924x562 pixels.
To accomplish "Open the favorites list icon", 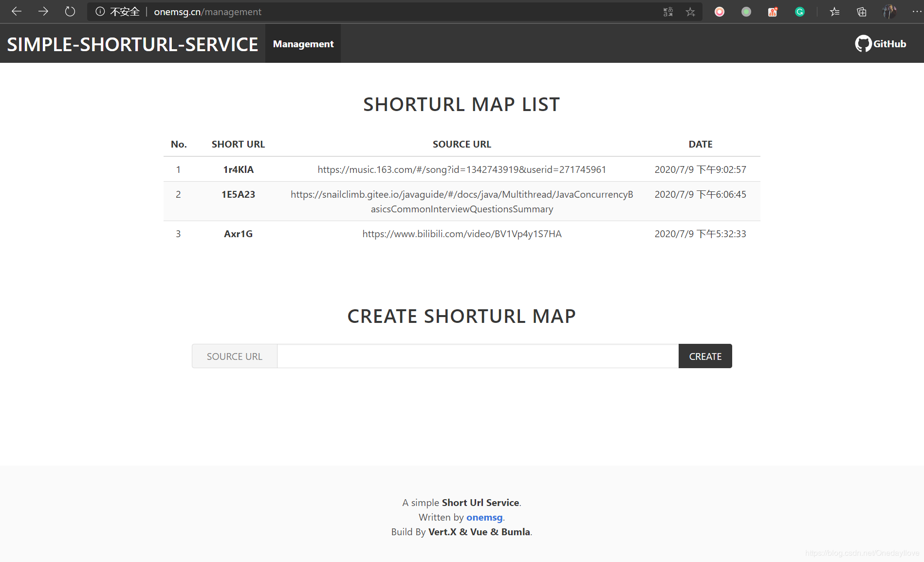I will pos(835,12).
